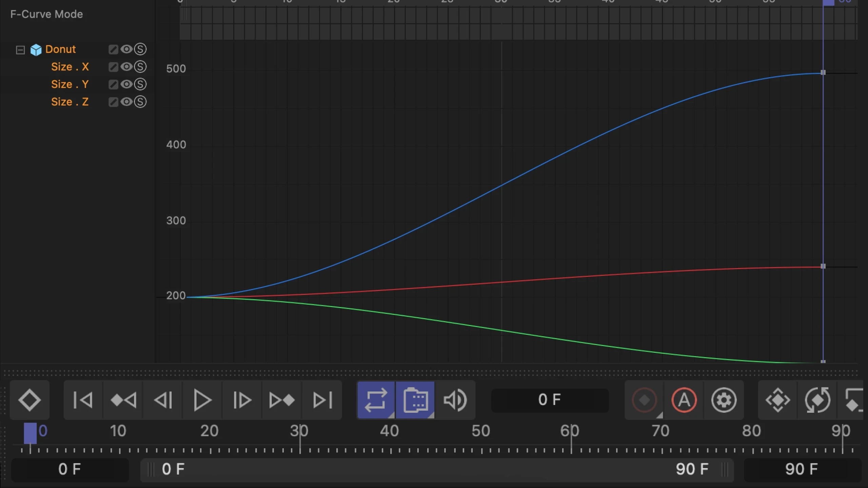Jump to the next keyframe
The image size is (868, 488).
(282, 400)
